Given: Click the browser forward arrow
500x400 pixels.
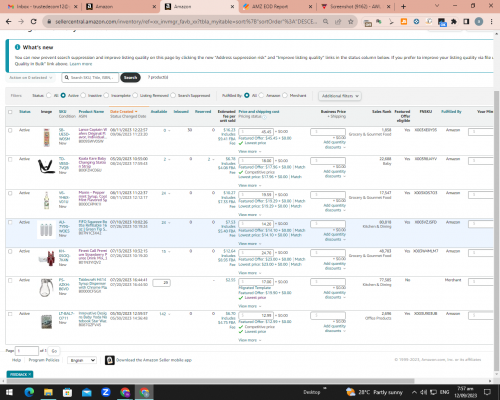Looking at the screenshot, I should pyautogui.click(x=21, y=21).
